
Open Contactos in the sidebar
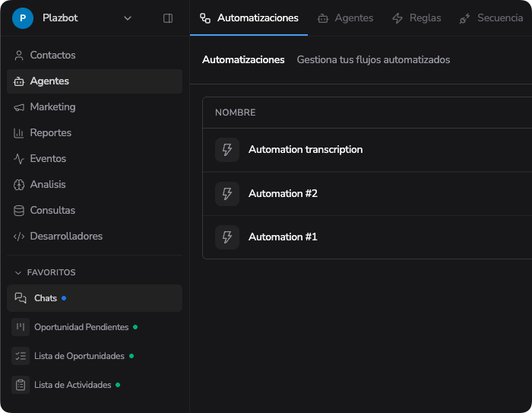[x=95, y=56]
